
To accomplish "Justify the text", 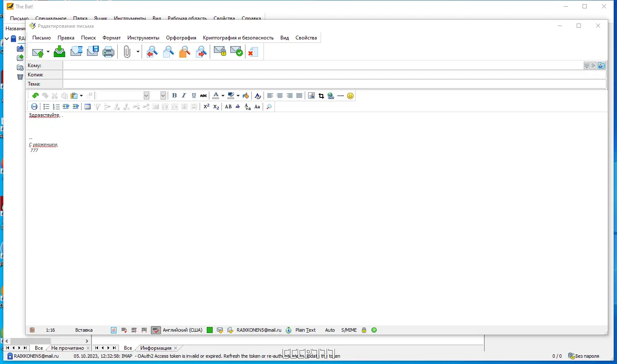I will click(299, 96).
